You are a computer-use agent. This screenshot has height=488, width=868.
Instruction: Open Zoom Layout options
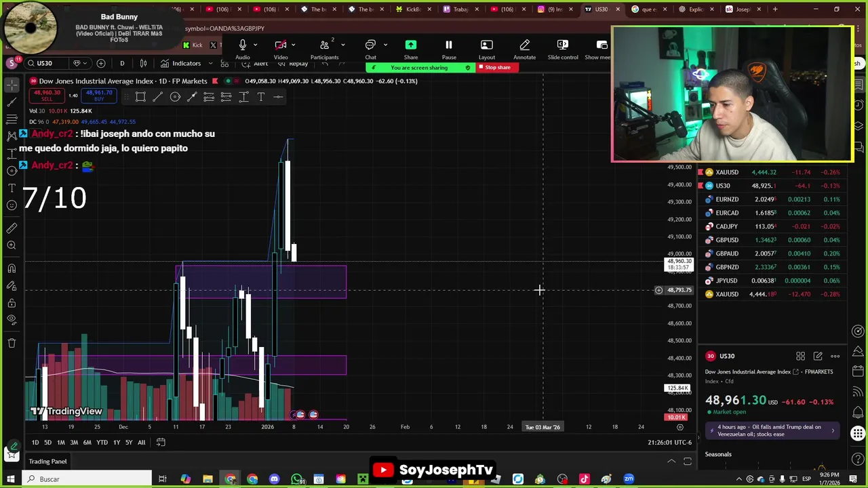486,49
